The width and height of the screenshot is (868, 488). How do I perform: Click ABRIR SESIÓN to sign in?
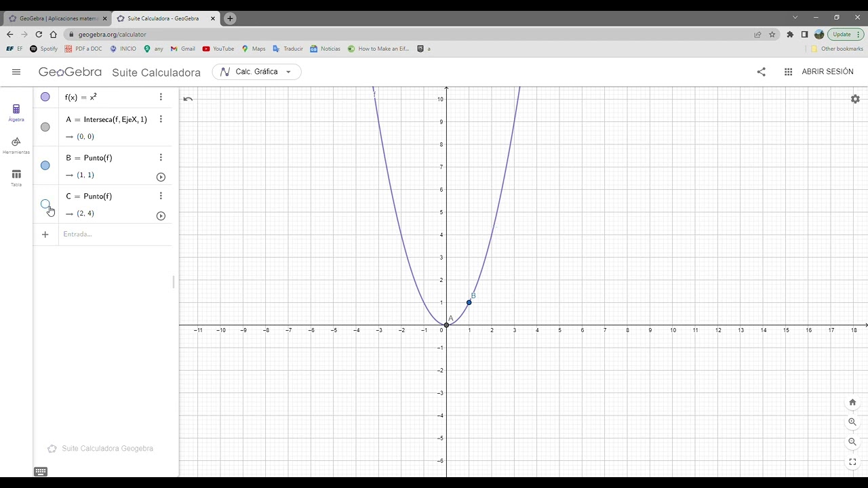pyautogui.click(x=827, y=72)
